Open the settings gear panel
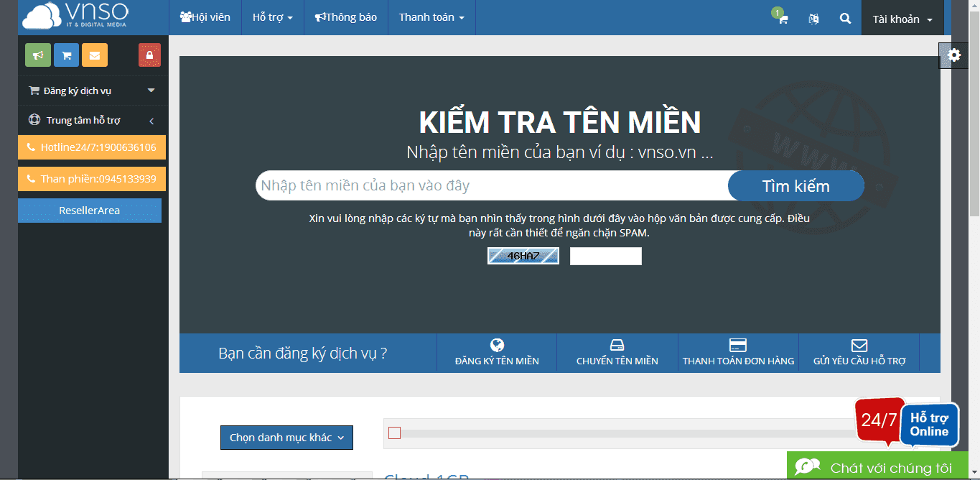This screenshot has width=980, height=480. [x=953, y=55]
